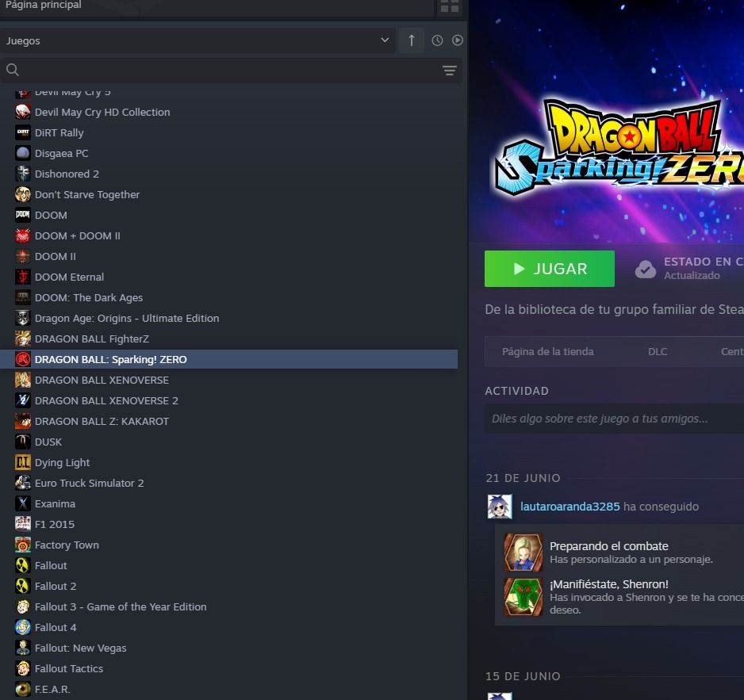
Task: Select Dying Light icon
Action: [23, 463]
